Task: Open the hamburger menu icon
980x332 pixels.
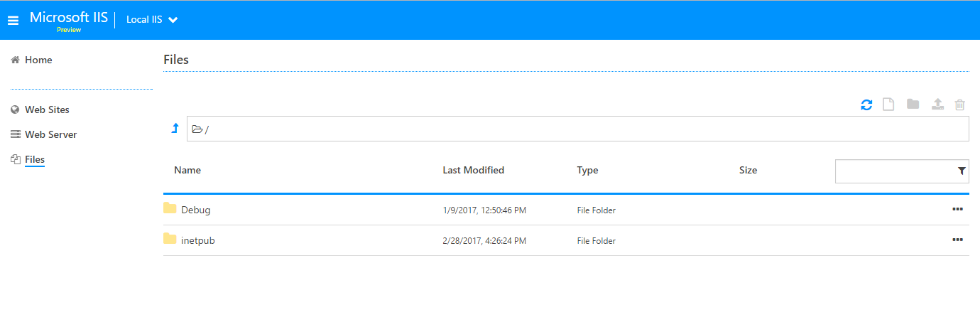Action: click(13, 20)
